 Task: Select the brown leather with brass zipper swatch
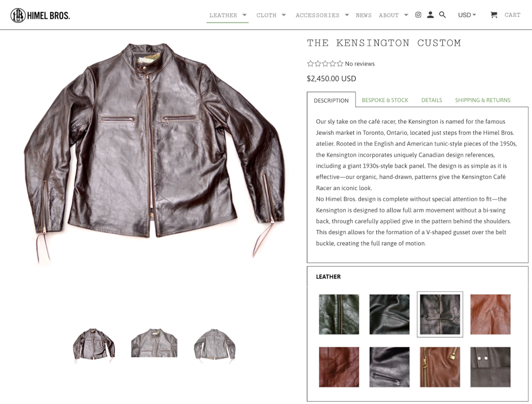(x=440, y=367)
